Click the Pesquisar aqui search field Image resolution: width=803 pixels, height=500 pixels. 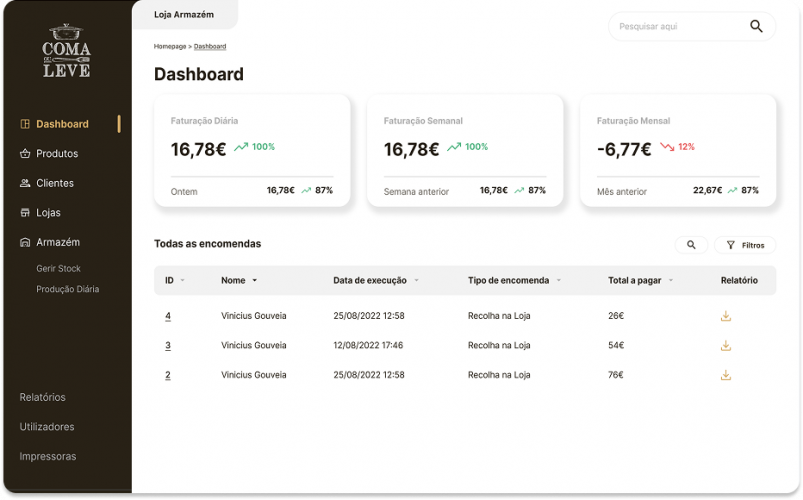[692, 26]
